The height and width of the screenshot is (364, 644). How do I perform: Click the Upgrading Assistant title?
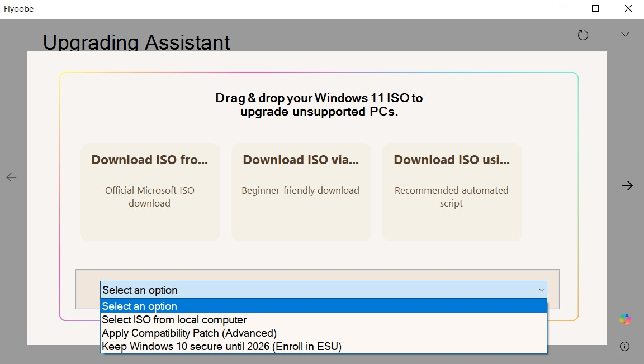pyautogui.click(x=136, y=42)
